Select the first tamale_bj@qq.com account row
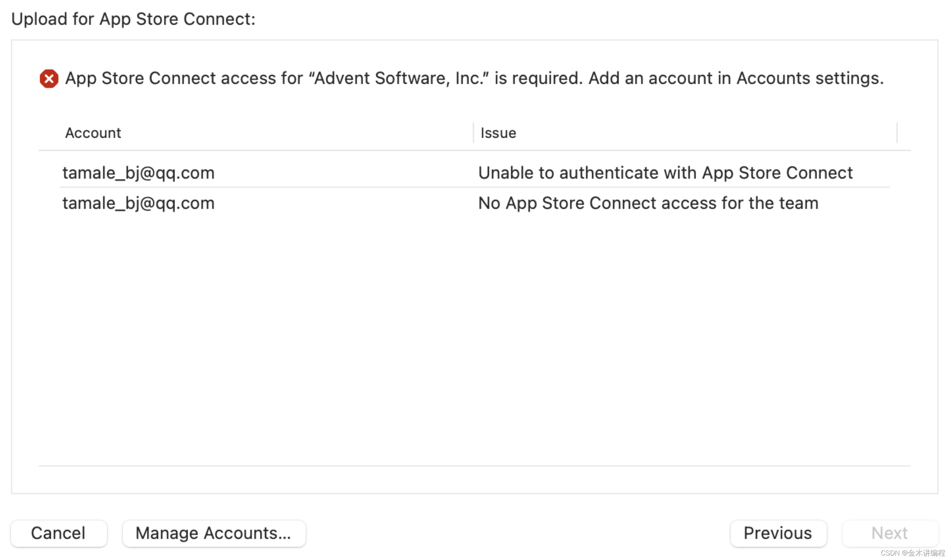 coord(139,173)
